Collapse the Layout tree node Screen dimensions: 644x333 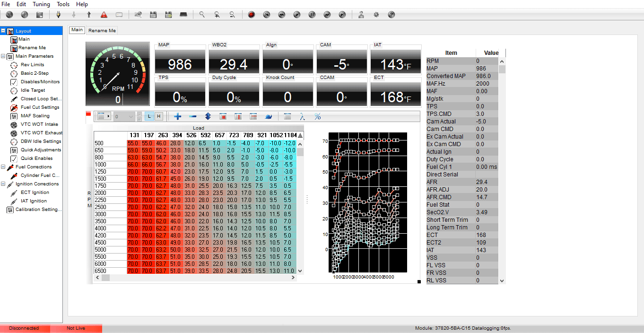coord(3,31)
